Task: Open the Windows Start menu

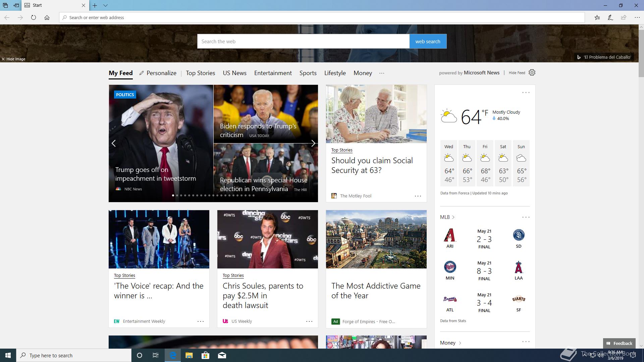Action: [8, 355]
